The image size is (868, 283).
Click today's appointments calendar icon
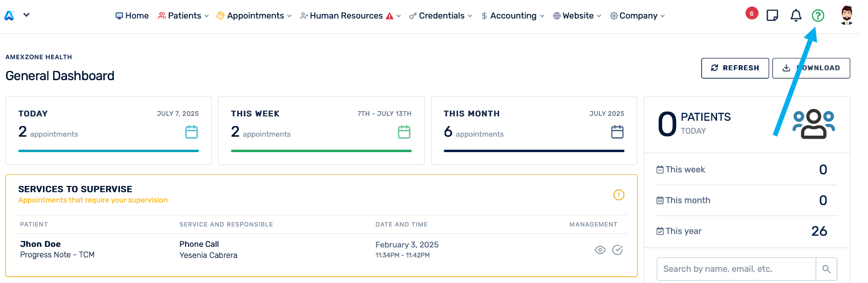click(x=191, y=132)
